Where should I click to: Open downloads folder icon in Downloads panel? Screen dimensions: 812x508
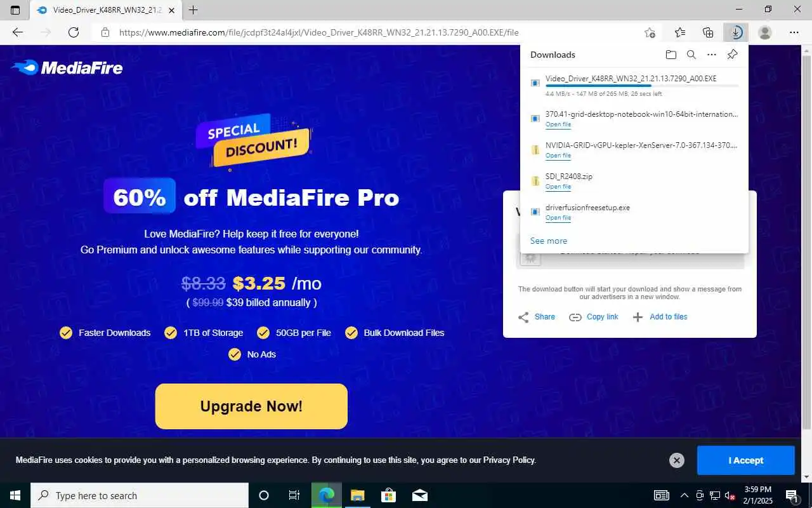point(671,55)
